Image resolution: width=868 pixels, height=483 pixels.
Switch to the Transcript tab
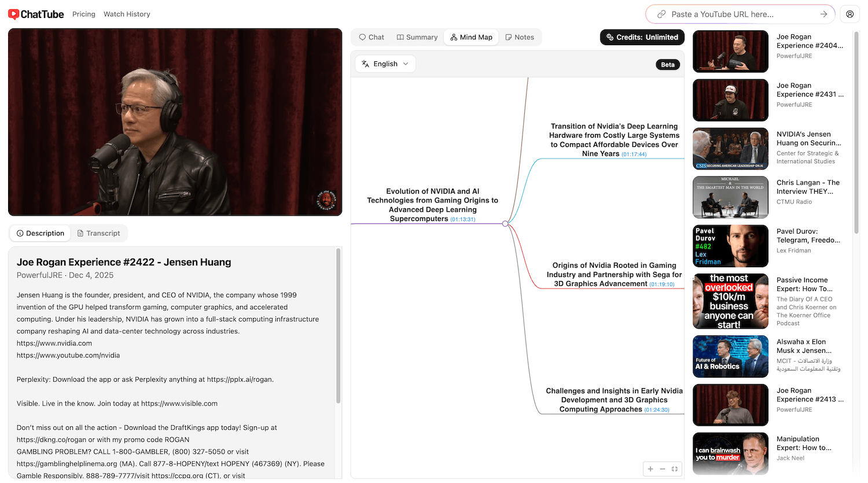click(x=99, y=233)
